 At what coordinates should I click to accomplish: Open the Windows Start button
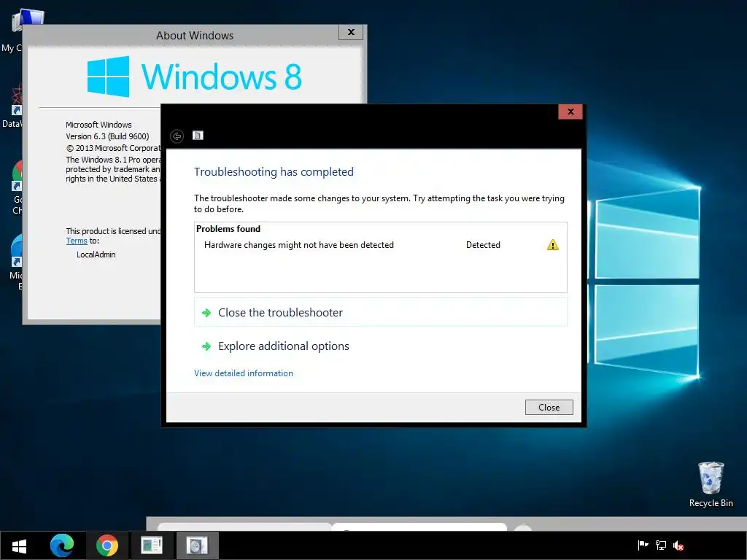[19, 545]
